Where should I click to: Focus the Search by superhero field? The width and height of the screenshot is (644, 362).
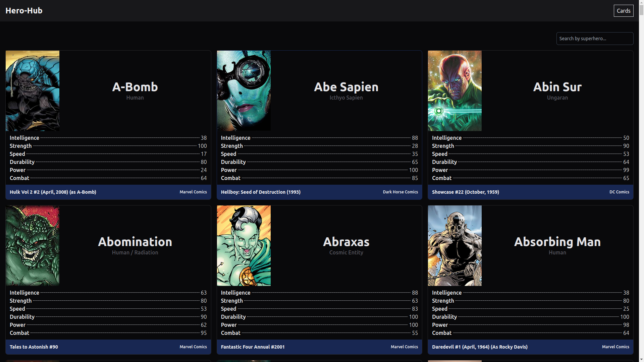[594, 39]
